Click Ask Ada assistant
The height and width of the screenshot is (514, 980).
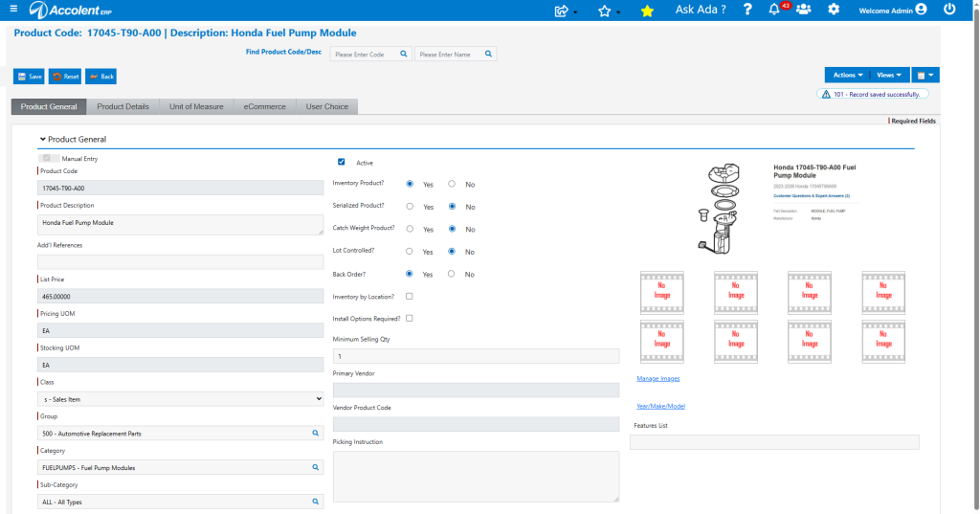point(701,10)
